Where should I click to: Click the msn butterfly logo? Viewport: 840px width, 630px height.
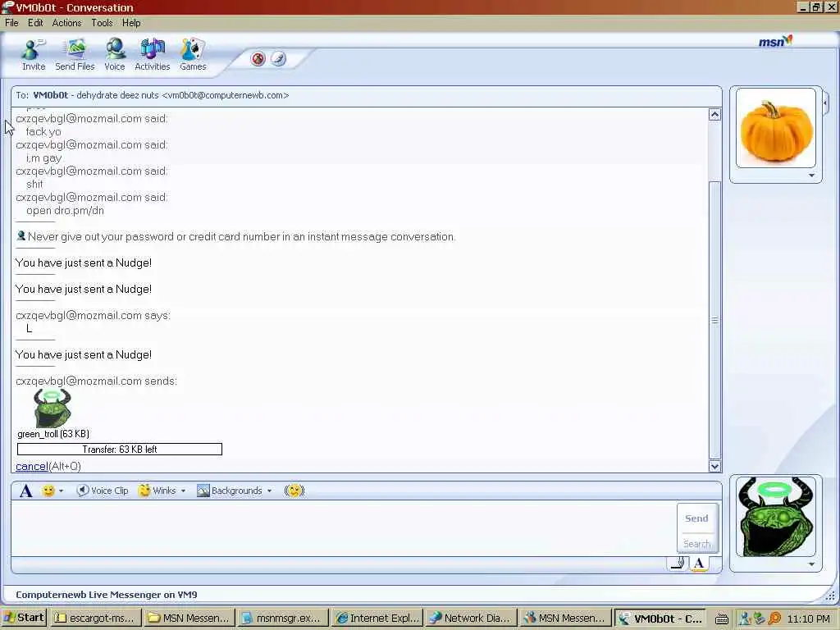(775, 41)
